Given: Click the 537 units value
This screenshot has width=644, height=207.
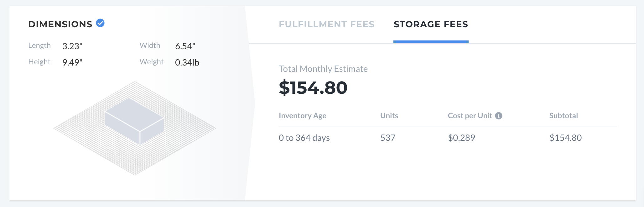Looking at the screenshot, I should [388, 138].
